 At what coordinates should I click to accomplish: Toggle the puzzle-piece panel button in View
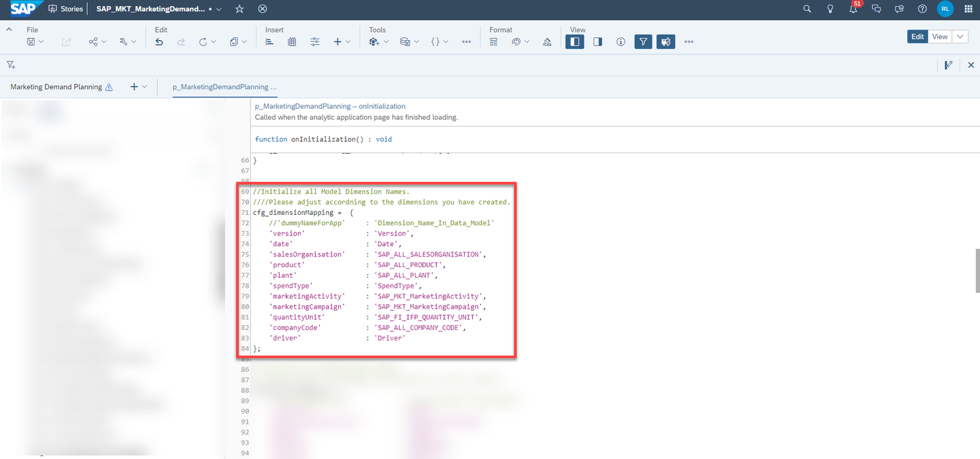click(666, 42)
